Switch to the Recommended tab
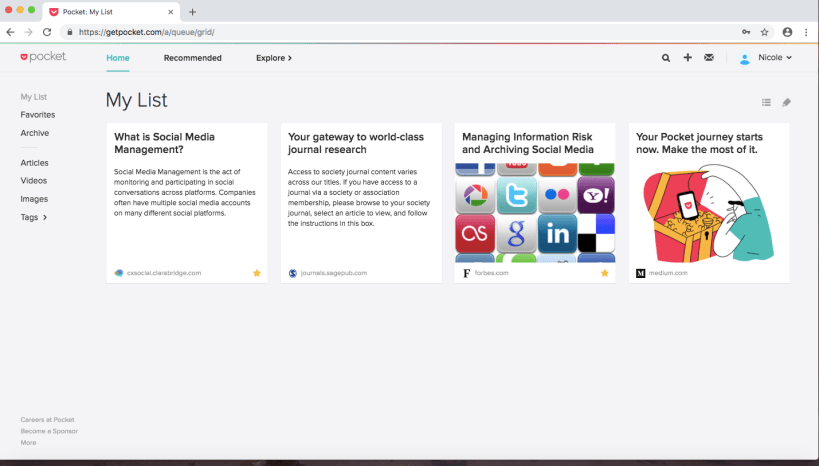 (193, 58)
